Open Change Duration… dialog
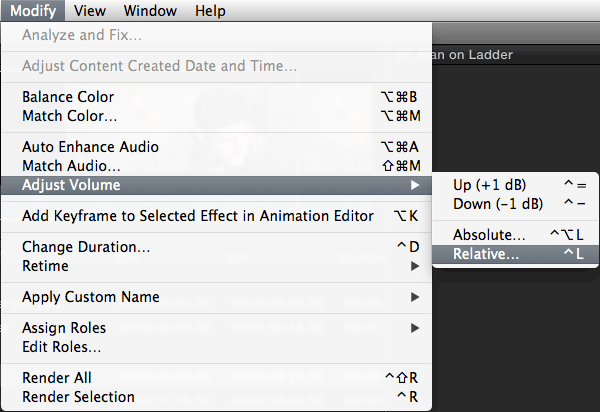The width and height of the screenshot is (600, 412). (86, 247)
